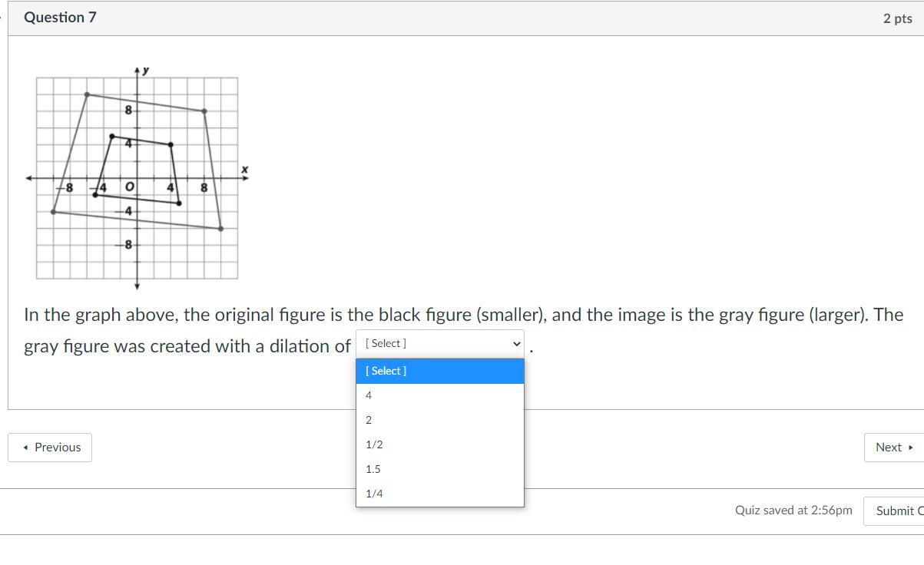Choose option 2 from the list

439,420
